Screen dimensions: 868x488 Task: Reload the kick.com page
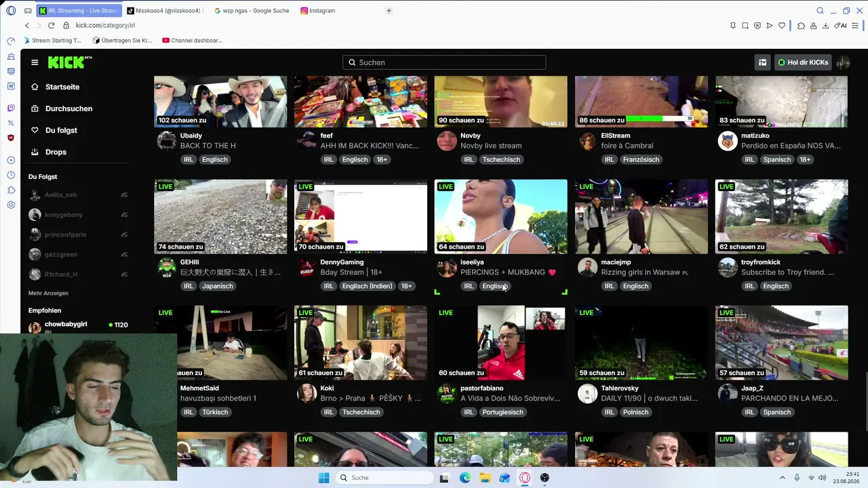point(51,26)
